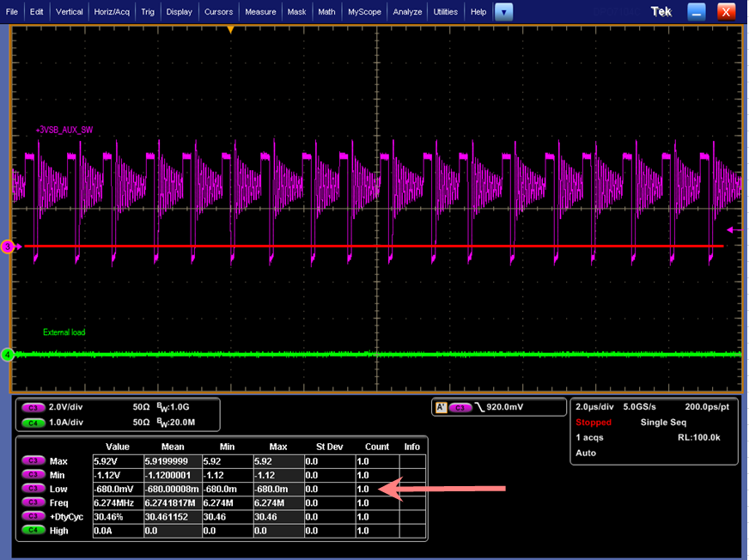This screenshot has height=560, width=749.
Task: Select the C3 badge of Max measurement
Action: tap(35, 461)
